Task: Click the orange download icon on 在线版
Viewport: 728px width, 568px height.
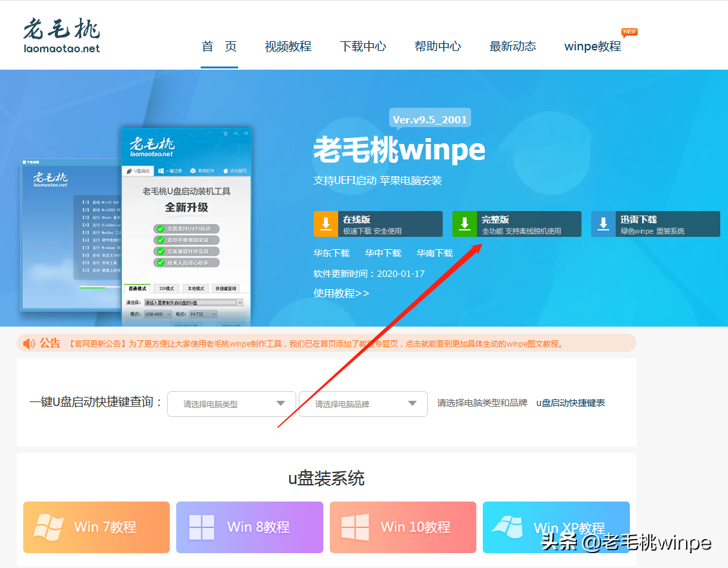Action: 325,223
